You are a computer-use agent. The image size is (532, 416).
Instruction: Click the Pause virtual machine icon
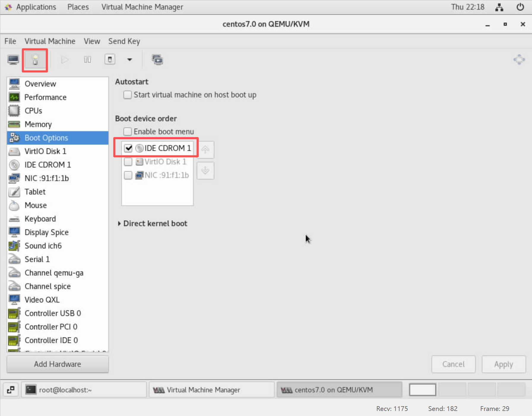pyautogui.click(x=87, y=60)
